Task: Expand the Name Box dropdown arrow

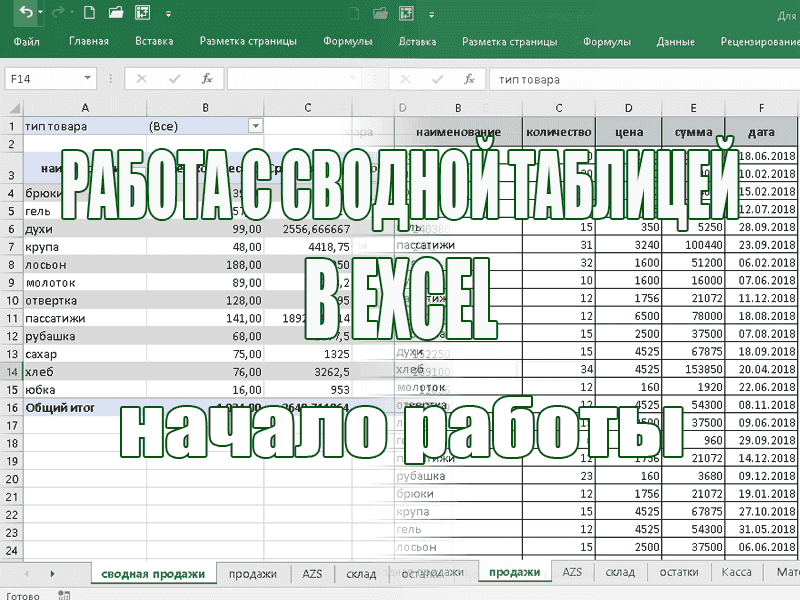Action: (x=89, y=78)
